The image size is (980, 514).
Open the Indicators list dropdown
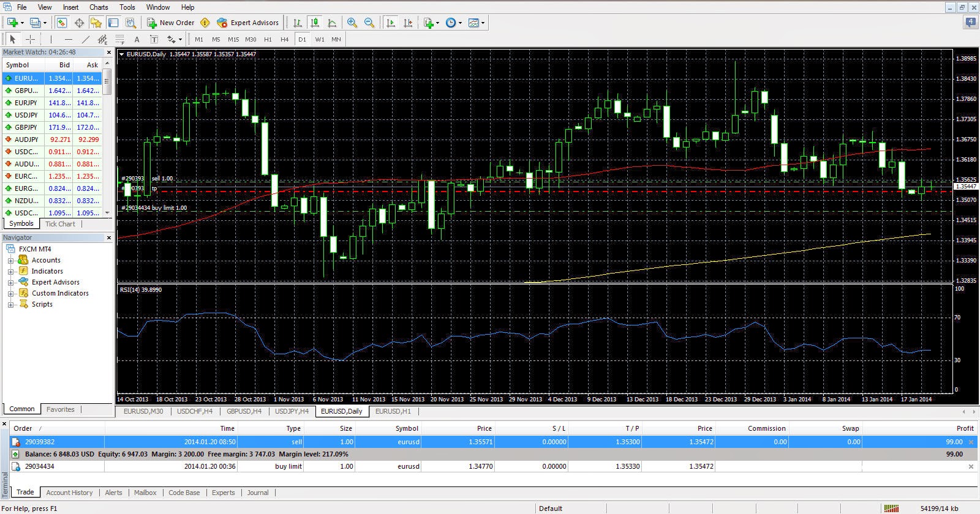pyautogui.click(x=431, y=23)
